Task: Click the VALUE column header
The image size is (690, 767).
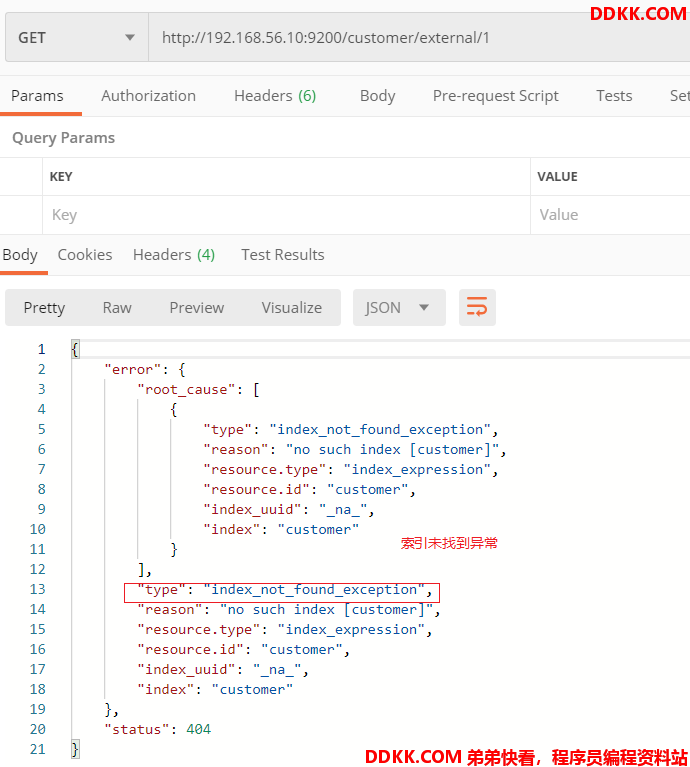Action: pyautogui.click(x=557, y=177)
